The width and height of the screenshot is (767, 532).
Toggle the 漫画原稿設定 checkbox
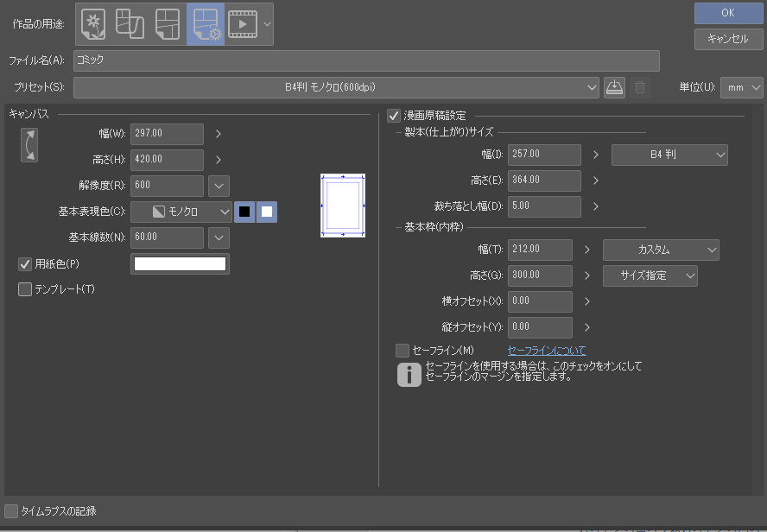pos(394,116)
